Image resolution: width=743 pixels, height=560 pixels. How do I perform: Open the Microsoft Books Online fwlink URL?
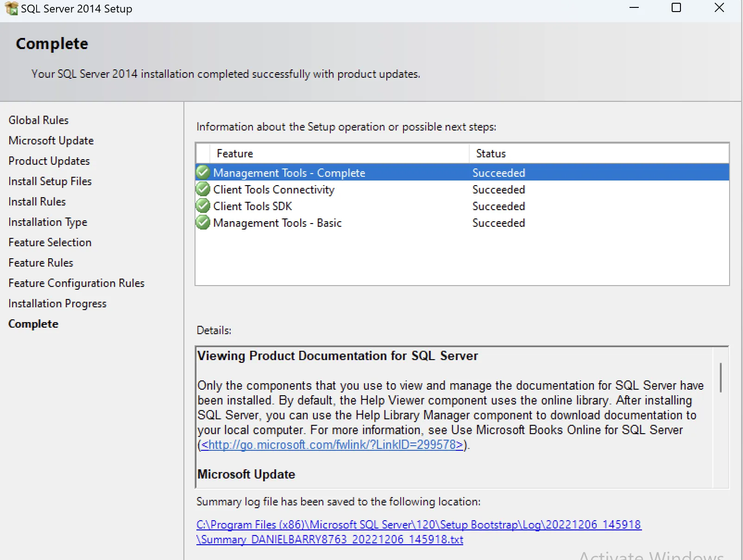[332, 445]
